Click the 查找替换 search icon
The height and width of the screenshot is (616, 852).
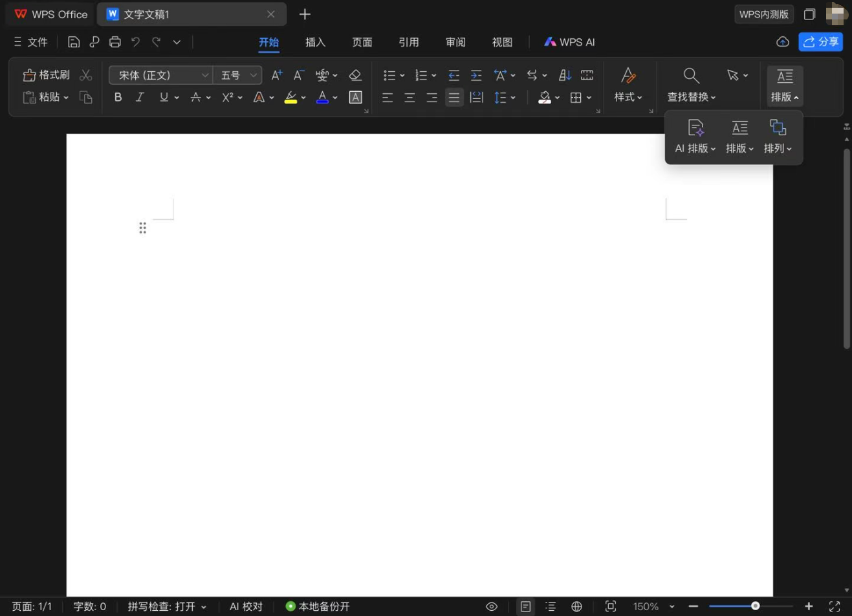click(691, 75)
